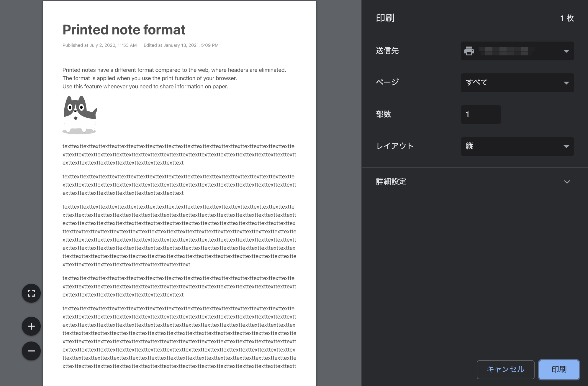Click the printer icon in destination field
588x386 pixels.
(x=469, y=51)
